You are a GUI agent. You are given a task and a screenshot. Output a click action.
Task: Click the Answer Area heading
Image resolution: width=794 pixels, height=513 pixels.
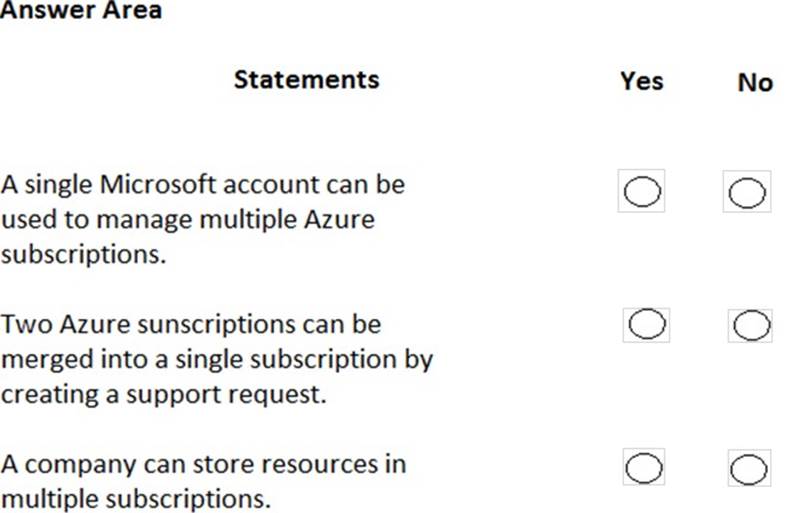[81, 11]
